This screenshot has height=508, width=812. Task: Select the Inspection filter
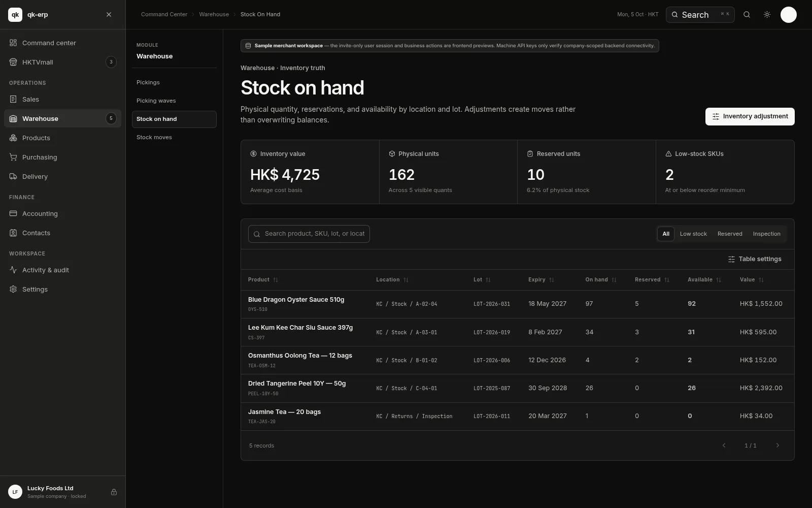tap(766, 234)
